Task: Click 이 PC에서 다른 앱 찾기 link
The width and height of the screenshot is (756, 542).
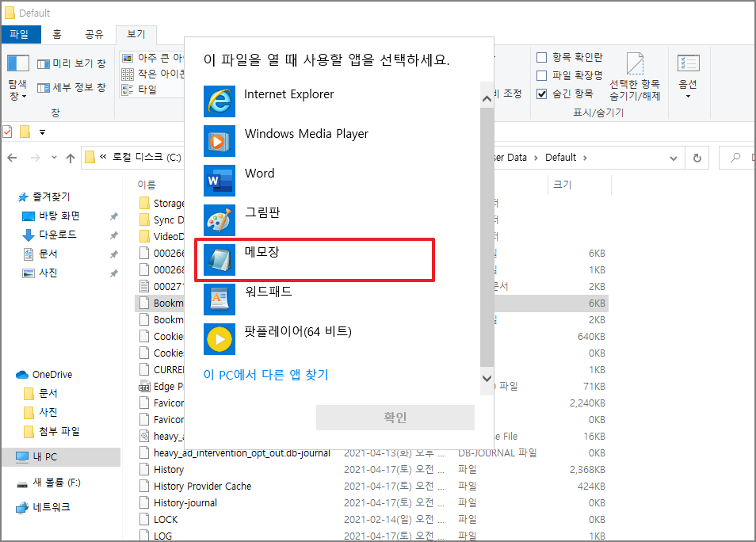Action: [265, 375]
